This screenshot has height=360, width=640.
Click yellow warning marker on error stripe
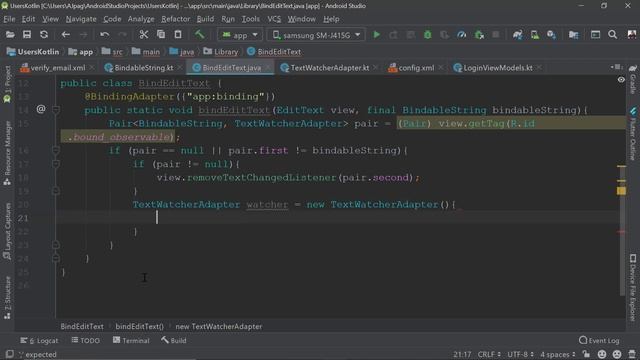point(621,191)
